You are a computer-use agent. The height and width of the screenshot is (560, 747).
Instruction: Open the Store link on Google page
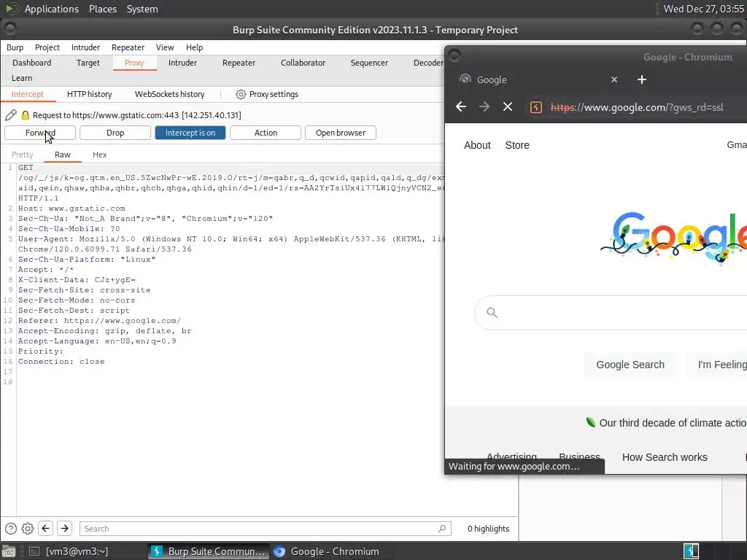point(517,145)
